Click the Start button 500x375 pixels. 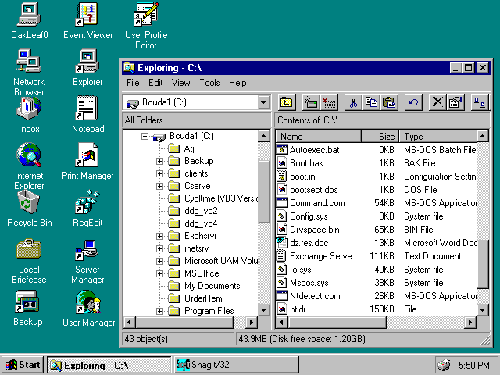point(23,365)
